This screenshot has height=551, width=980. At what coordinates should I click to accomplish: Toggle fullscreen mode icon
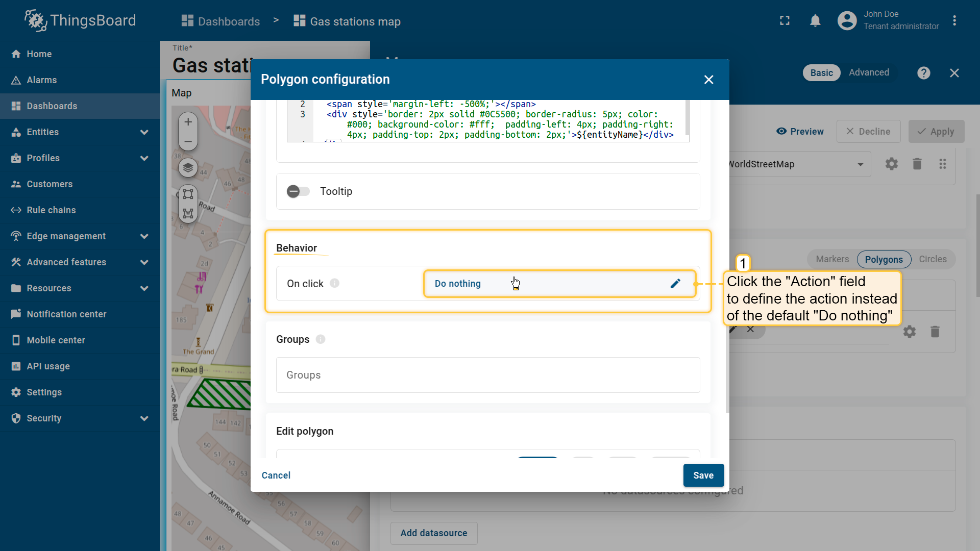785,21
